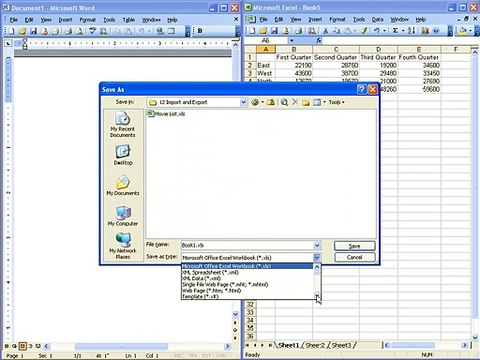Viewport: 480px width, 360px height.
Task: Open Views dropdown arrow in Save As
Action: 324,102
